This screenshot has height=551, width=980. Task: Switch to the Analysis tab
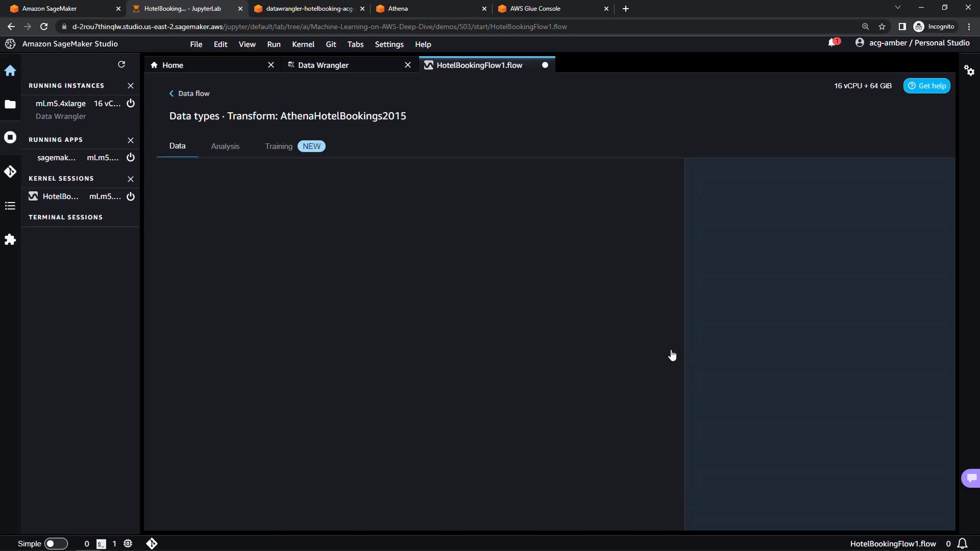225,146
